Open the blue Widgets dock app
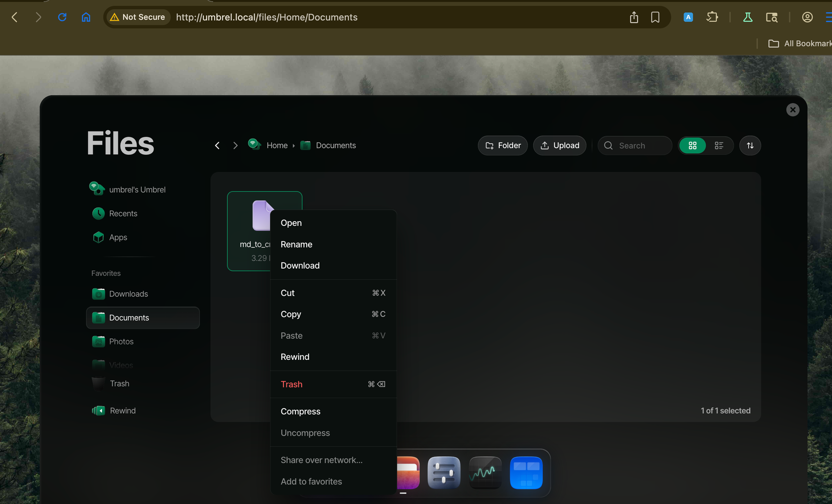 coord(526,473)
